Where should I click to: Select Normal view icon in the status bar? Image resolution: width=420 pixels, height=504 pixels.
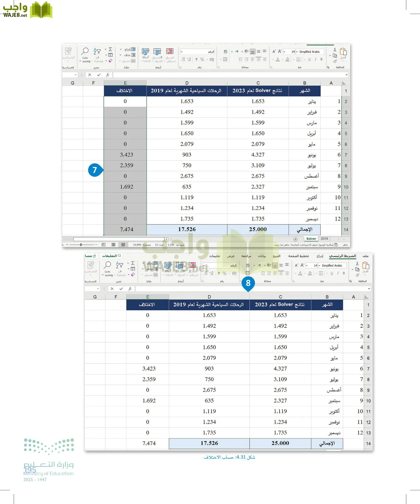[x=123, y=245]
